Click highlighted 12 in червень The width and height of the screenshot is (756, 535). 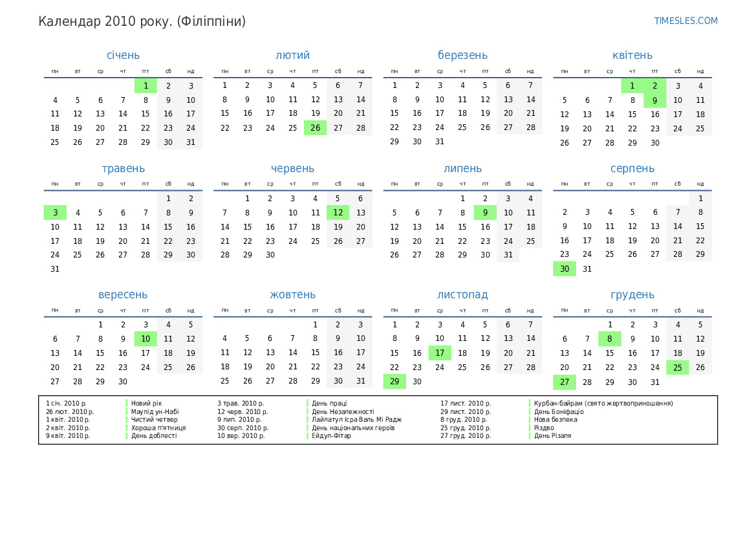coord(338,212)
